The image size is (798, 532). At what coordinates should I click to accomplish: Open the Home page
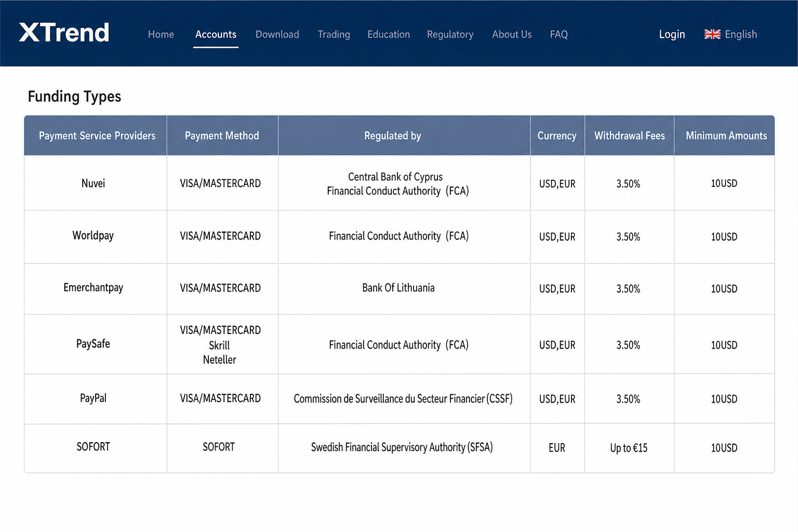click(x=161, y=34)
